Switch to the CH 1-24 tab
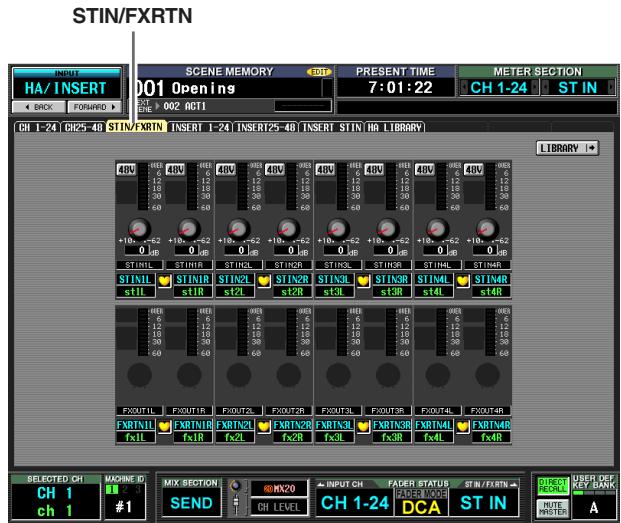This screenshot has width=621, height=523. pyautogui.click(x=38, y=127)
